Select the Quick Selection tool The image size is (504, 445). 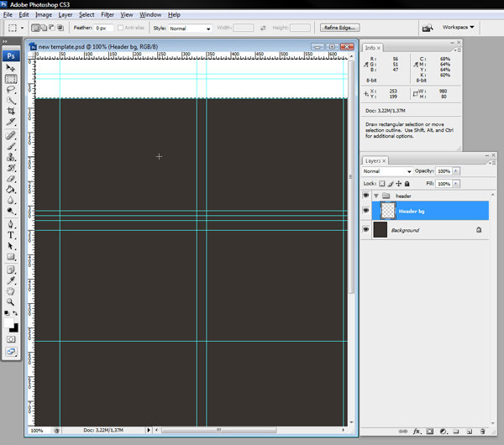(x=11, y=101)
